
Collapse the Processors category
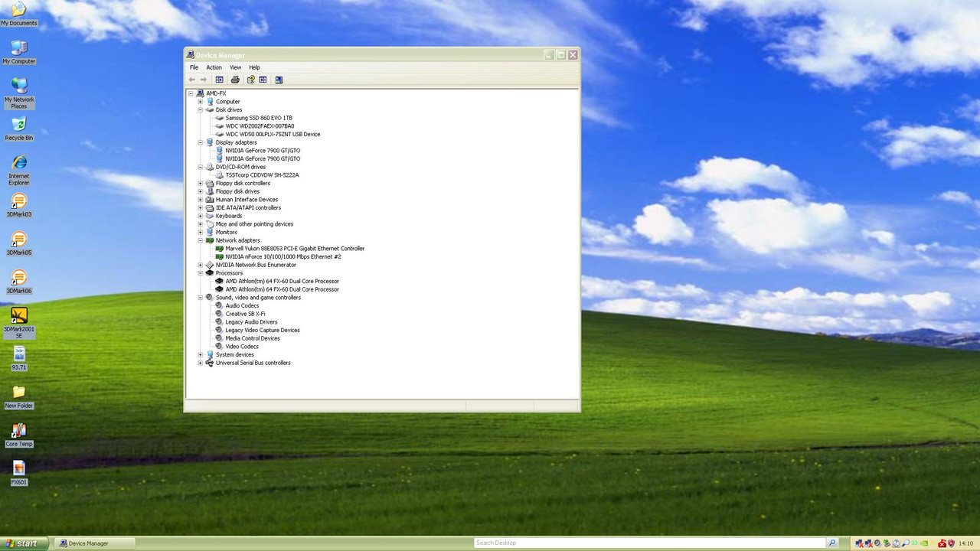pos(201,273)
